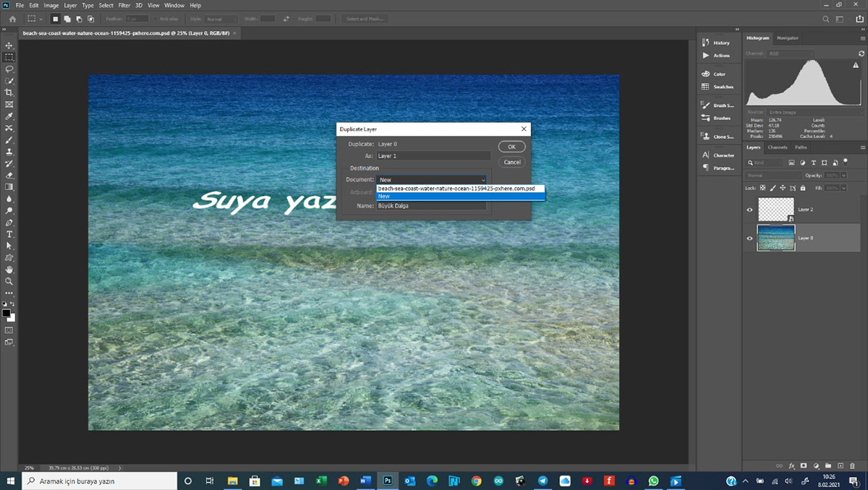Click the foreground color swatch
The width and height of the screenshot is (868, 490).
click(7, 313)
